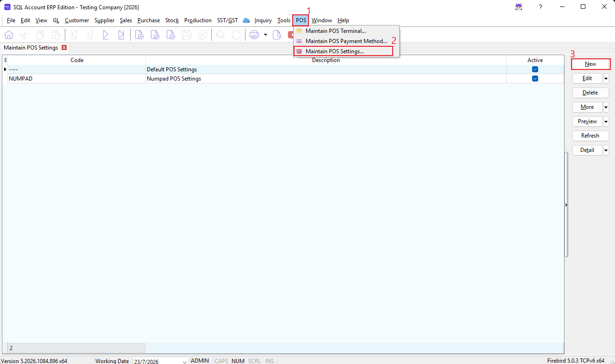
Task: Open the Edit button dropdown arrow
Action: tap(606, 78)
